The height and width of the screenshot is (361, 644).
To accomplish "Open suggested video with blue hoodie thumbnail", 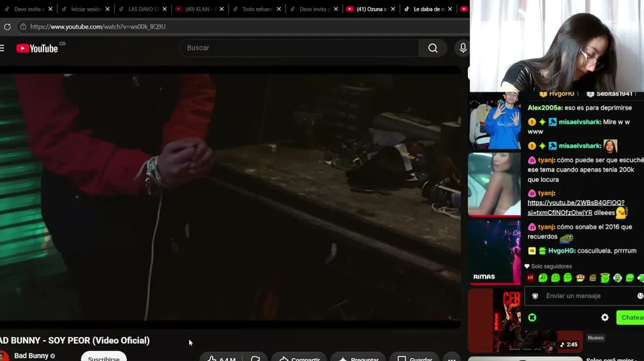I will [x=494, y=121].
